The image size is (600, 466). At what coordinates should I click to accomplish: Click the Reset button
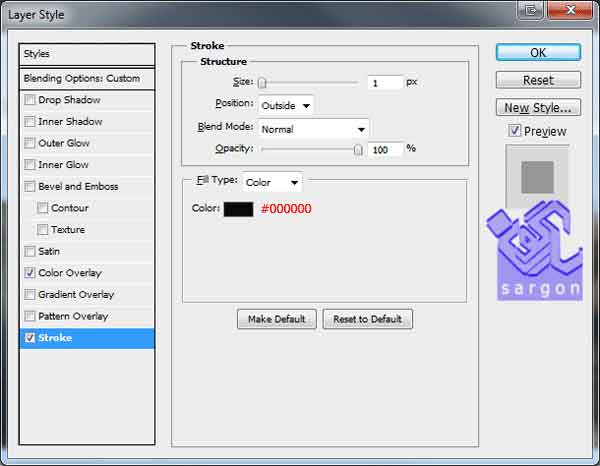(x=538, y=80)
